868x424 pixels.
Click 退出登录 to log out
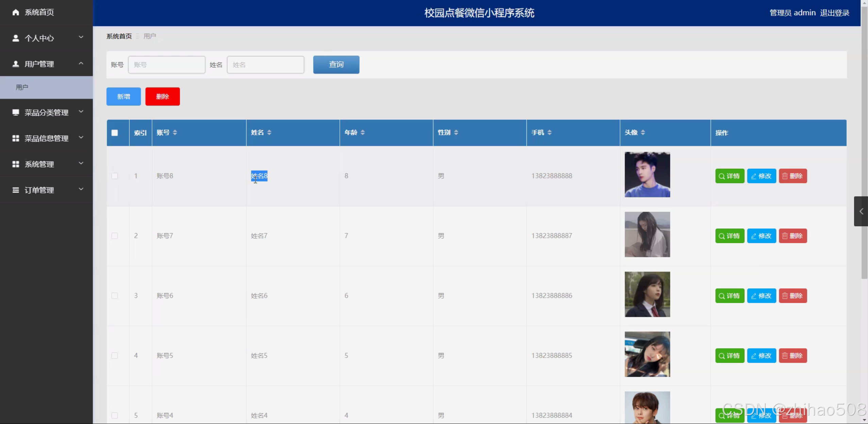[x=834, y=13]
